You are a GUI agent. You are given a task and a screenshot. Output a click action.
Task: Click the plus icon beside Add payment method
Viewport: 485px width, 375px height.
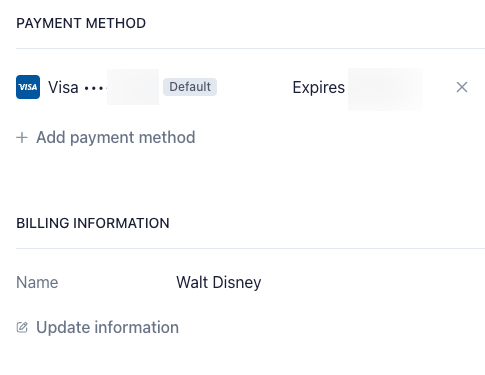pos(22,137)
